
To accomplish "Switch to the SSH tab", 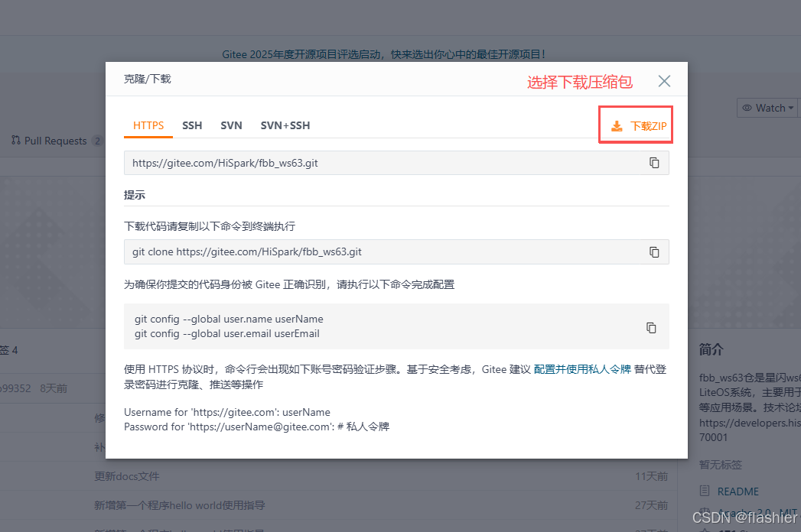I will 192,125.
